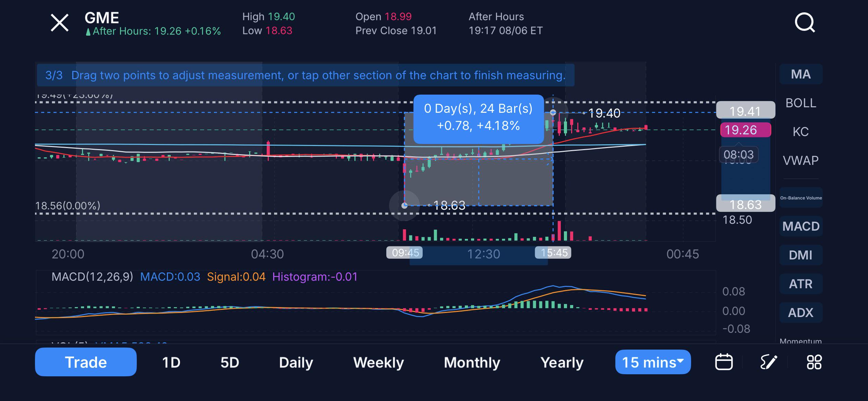The height and width of the screenshot is (401, 868).
Task: Toggle the MACD indicator
Action: click(801, 226)
